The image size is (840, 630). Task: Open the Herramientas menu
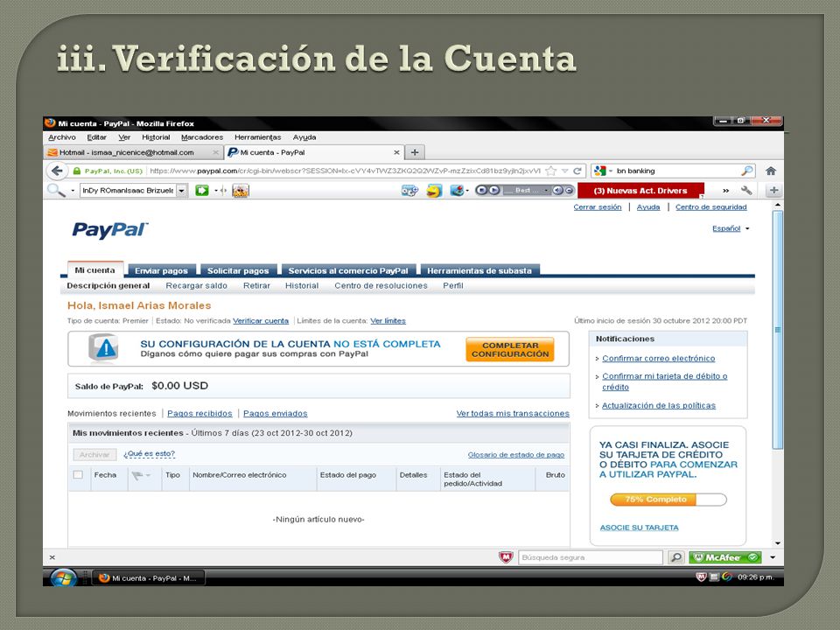257,137
